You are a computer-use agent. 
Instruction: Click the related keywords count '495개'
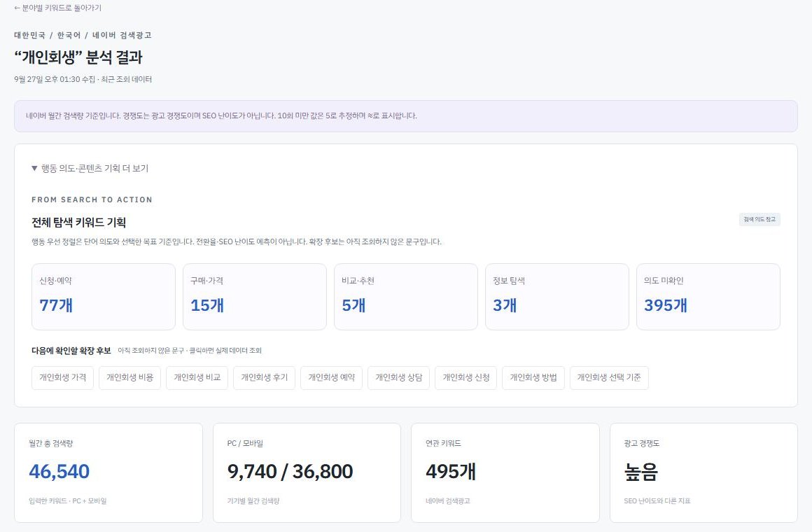point(451,471)
